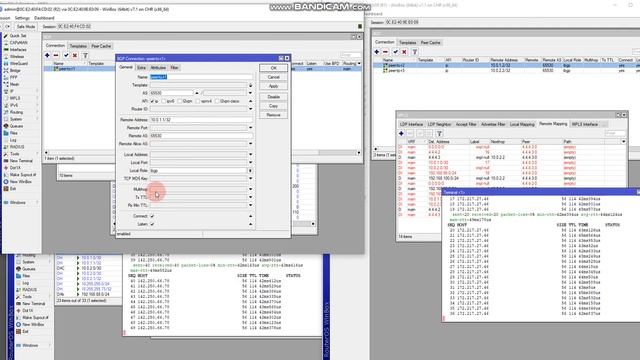This screenshot has width=640, height=360.
Task: Open RADIUS in the upper sidebar
Action: point(17,147)
